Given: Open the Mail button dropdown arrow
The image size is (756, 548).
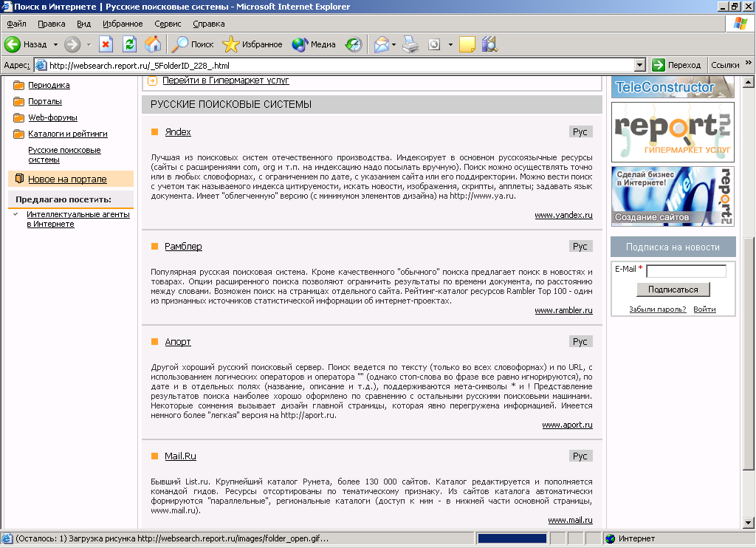Looking at the screenshot, I should (x=394, y=44).
